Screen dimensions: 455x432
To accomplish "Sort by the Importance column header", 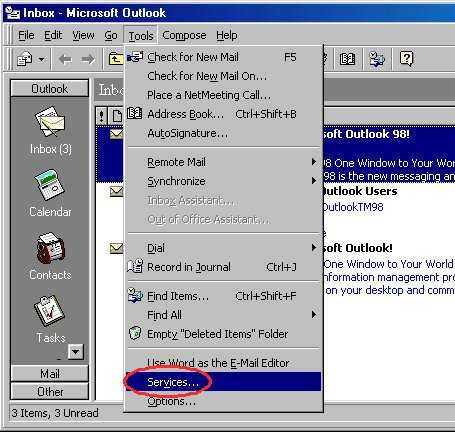I will click(102, 116).
